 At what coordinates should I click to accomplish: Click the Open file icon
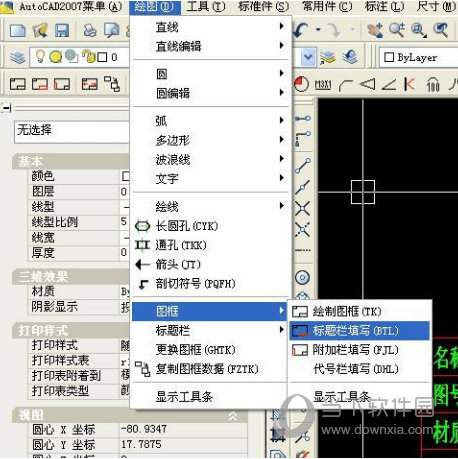[40, 30]
